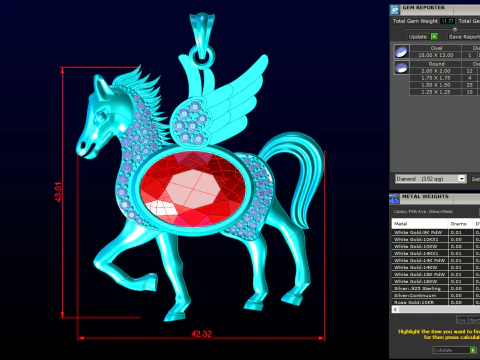
Task: Select the White Gold:18KW row
Action: 436,281
